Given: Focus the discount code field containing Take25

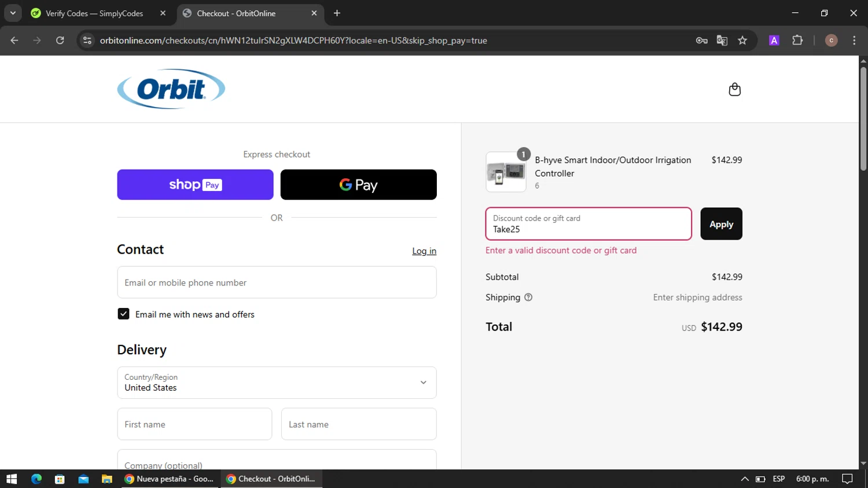Looking at the screenshot, I should 589,224.
